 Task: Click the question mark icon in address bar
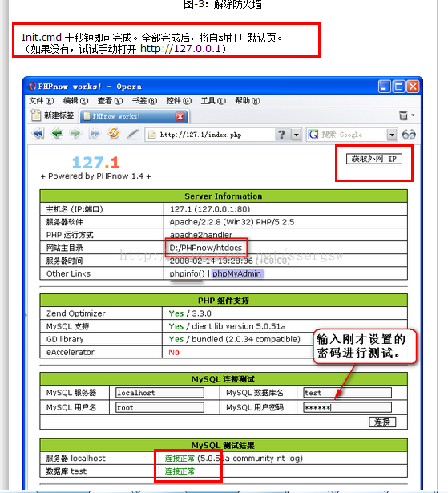[x=281, y=135]
